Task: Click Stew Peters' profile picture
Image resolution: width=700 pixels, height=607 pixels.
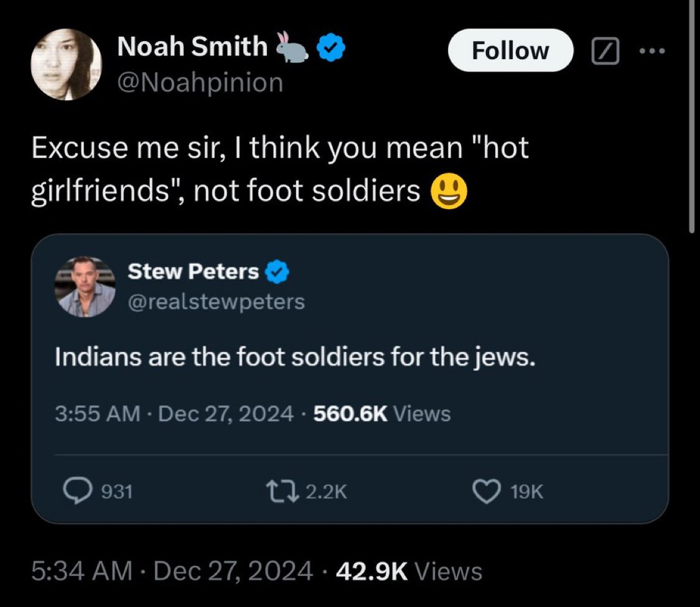Action: (85, 287)
